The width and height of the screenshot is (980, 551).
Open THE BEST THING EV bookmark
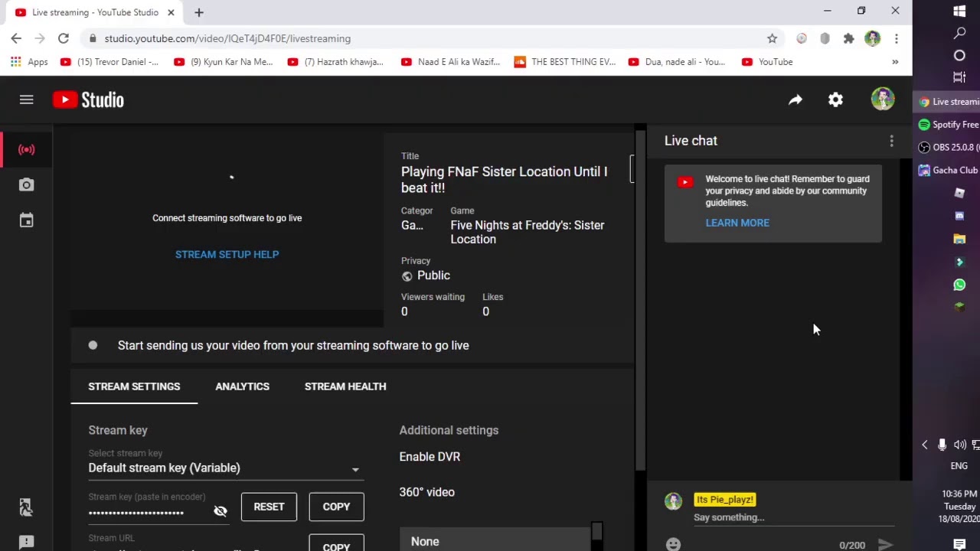[x=565, y=62]
